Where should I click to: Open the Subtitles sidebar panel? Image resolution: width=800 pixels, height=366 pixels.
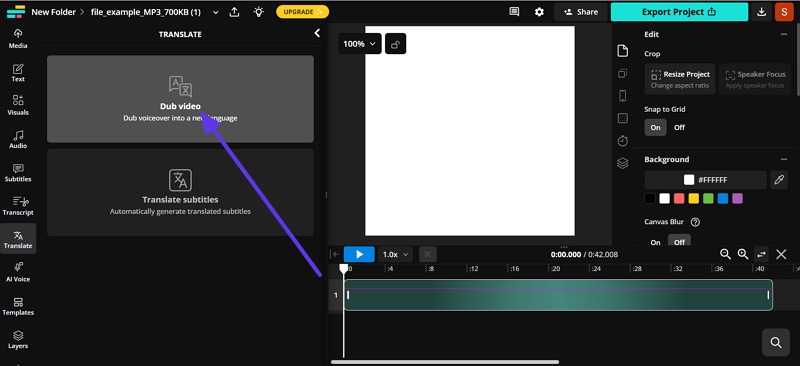pyautogui.click(x=18, y=173)
